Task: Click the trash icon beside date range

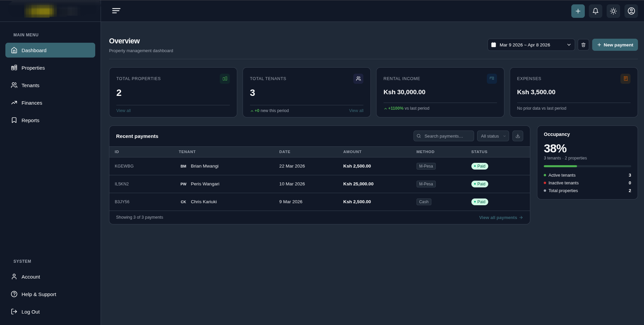Action: tap(583, 45)
